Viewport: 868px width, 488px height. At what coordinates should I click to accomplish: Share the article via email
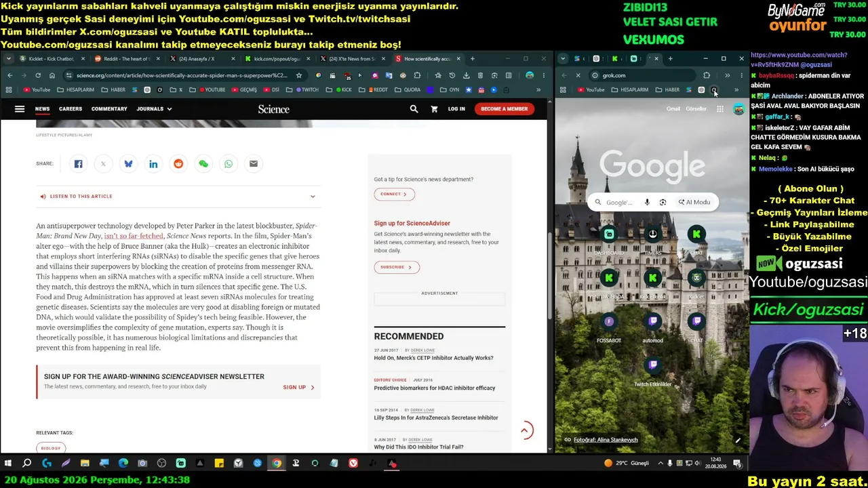point(254,164)
